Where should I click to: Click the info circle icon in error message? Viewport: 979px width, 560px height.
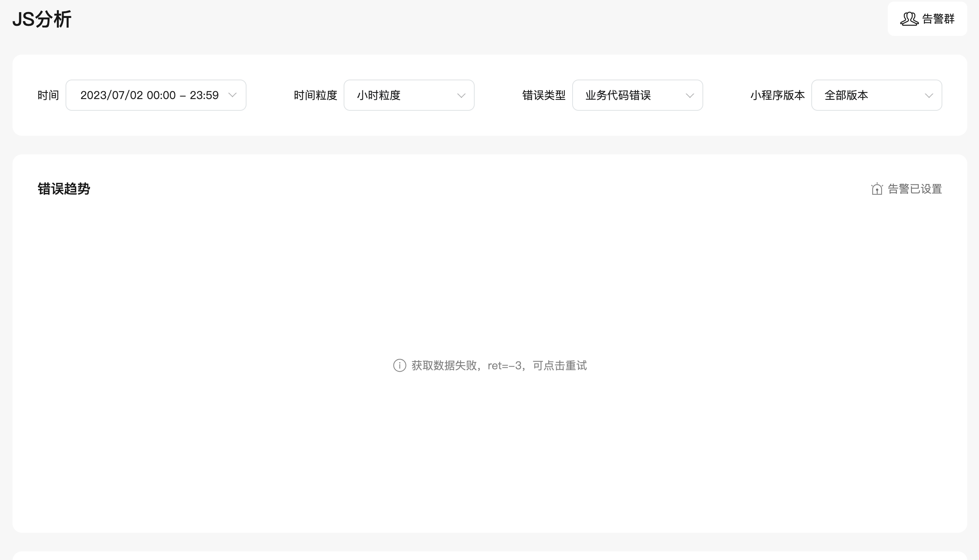(x=399, y=365)
